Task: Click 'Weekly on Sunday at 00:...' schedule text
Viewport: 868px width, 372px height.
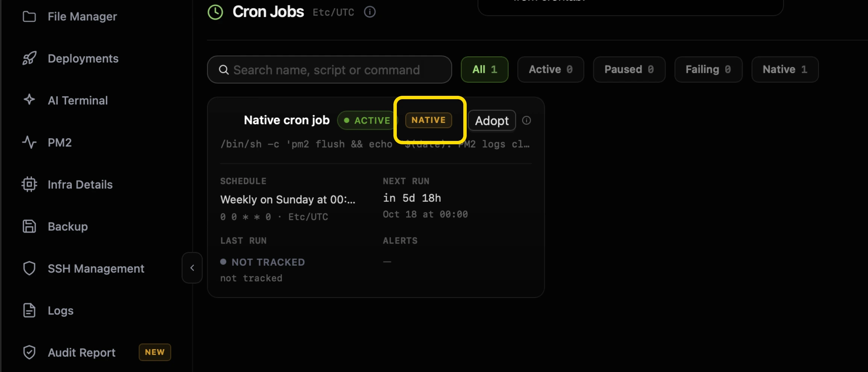Action: [287, 200]
